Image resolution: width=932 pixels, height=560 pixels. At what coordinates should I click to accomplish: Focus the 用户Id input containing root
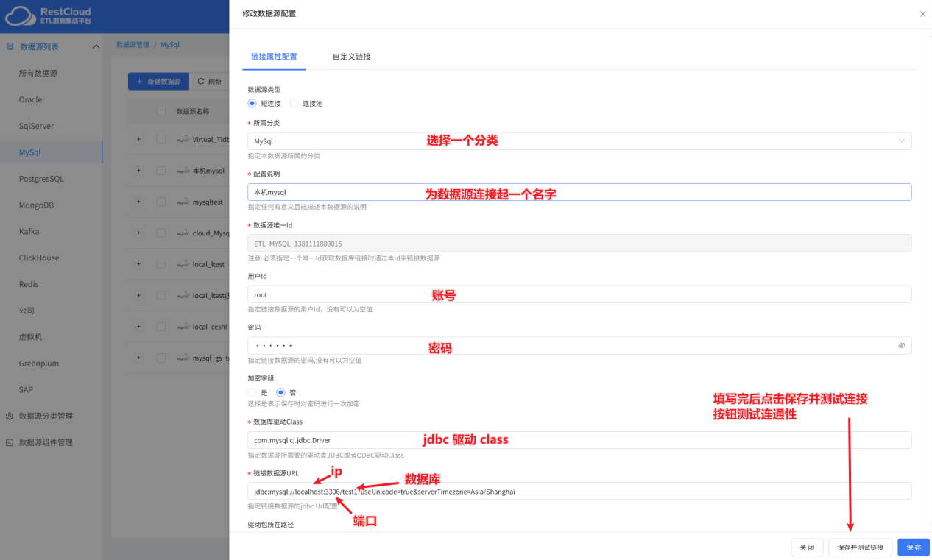(x=579, y=294)
